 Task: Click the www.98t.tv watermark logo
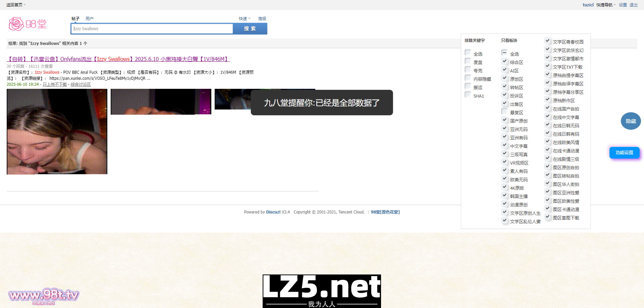44,295
